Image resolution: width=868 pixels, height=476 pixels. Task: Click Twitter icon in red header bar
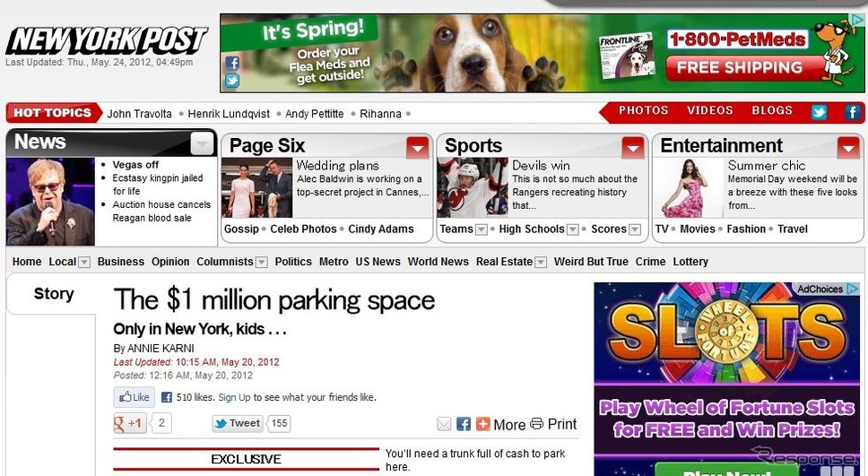819,112
